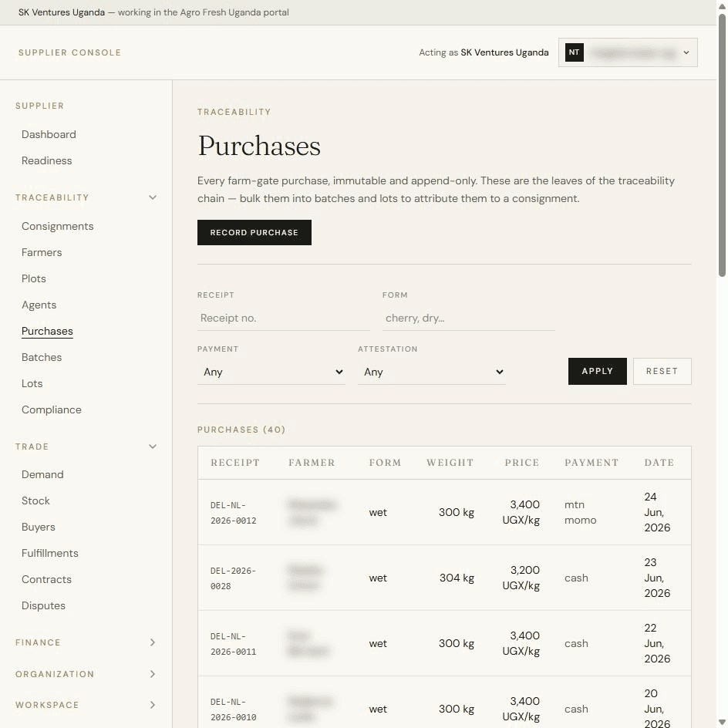Click the mtn momo payment cell
The image size is (728, 728).
click(581, 513)
